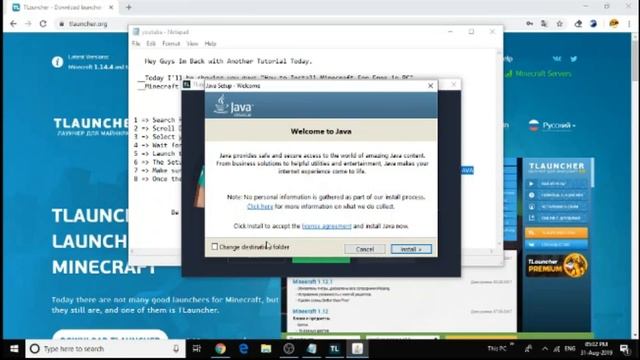640x360 pixels.
Task: Click the info icon near Latest versions
Action: (x=58, y=62)
